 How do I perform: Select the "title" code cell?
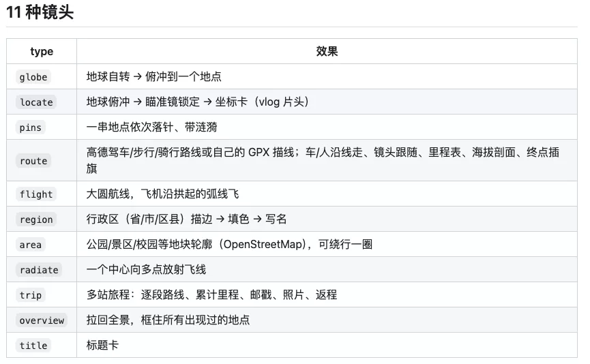pyautogui.click(x=33, y=345)
